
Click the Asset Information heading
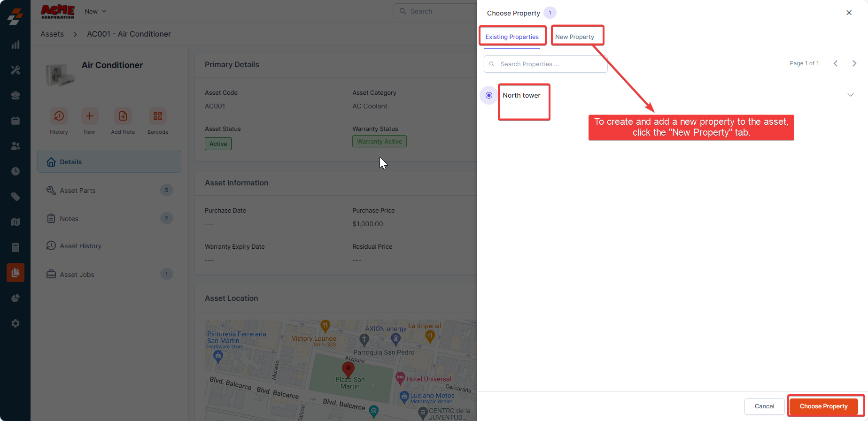pyautogui.click(x=237, y=183)
